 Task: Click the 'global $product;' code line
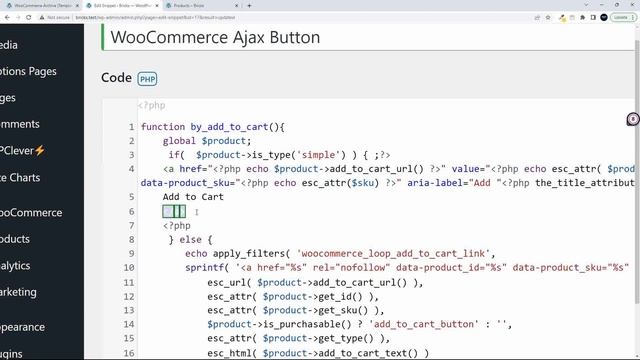(x=207, y=141)
